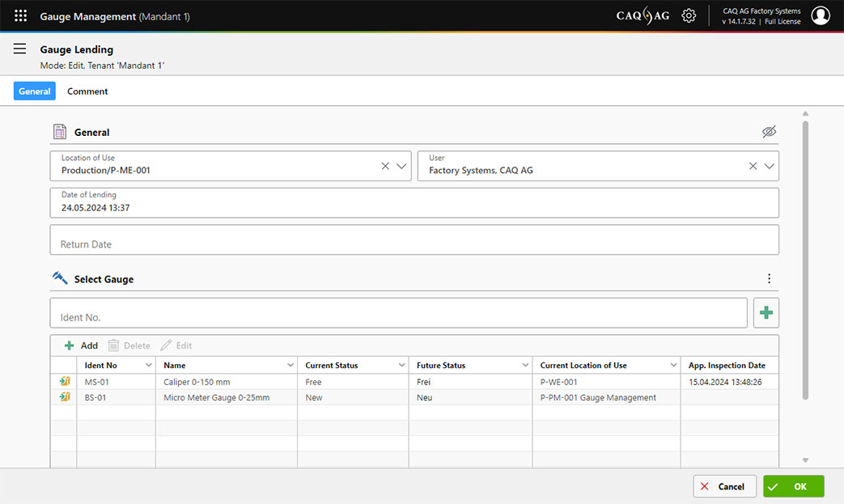Confirm with the green OK button
844x504 pixels.
coord(793,486)
